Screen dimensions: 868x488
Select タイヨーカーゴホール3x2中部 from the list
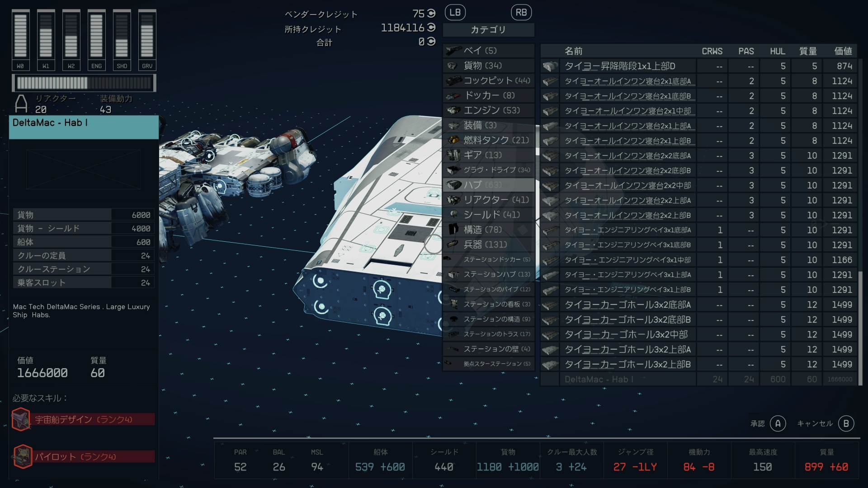[626, 335]
